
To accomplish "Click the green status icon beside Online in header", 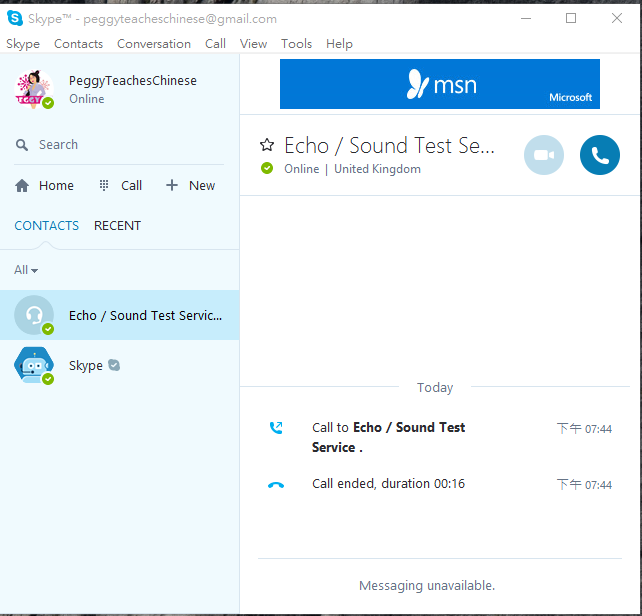I will point(267,168).
